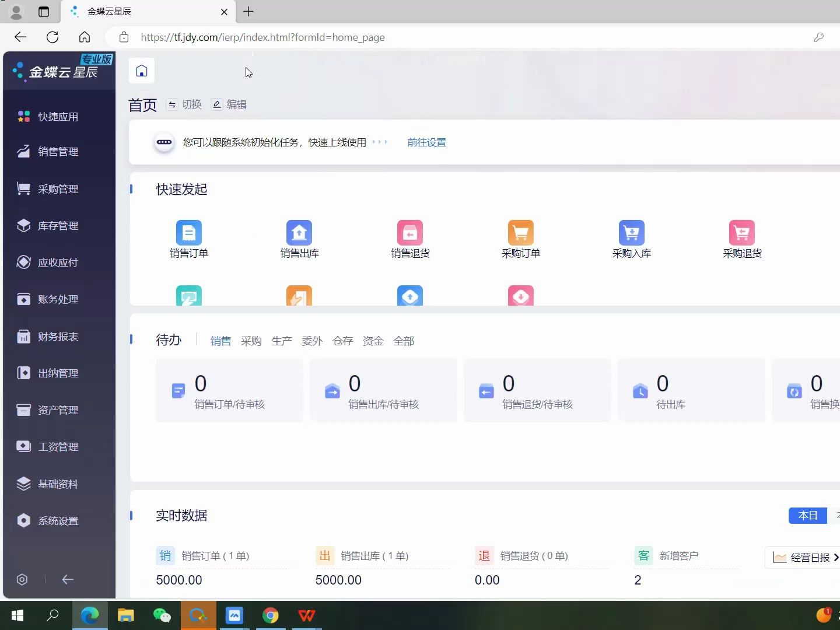
Task: Start a 采购订单 from quick launch
Action: click(521, 240)
